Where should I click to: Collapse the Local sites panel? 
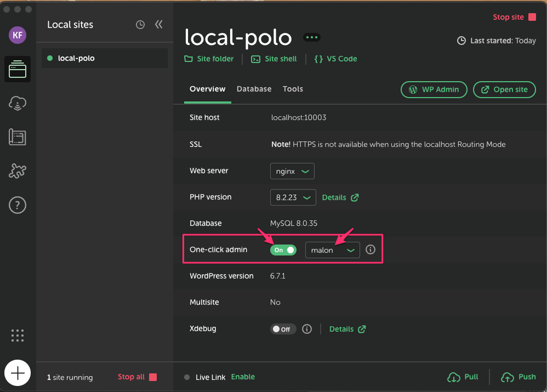(x=159, y=25)
